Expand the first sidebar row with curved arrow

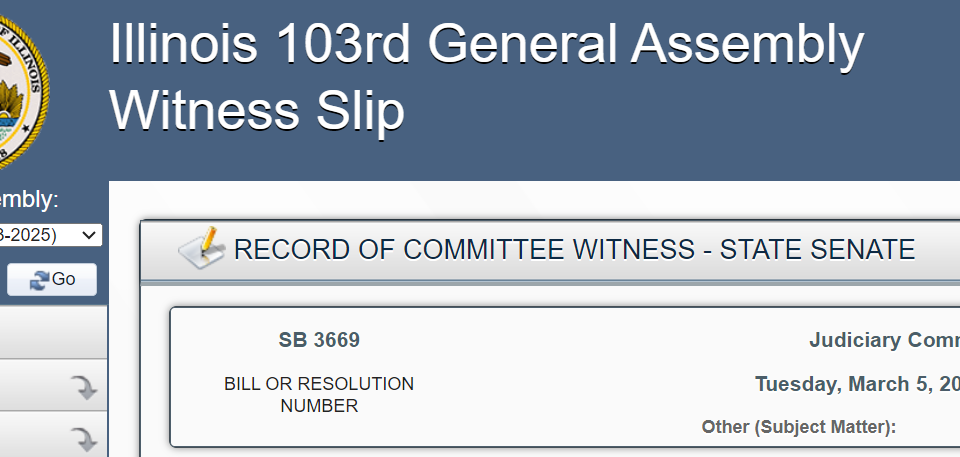pos(53,385)
